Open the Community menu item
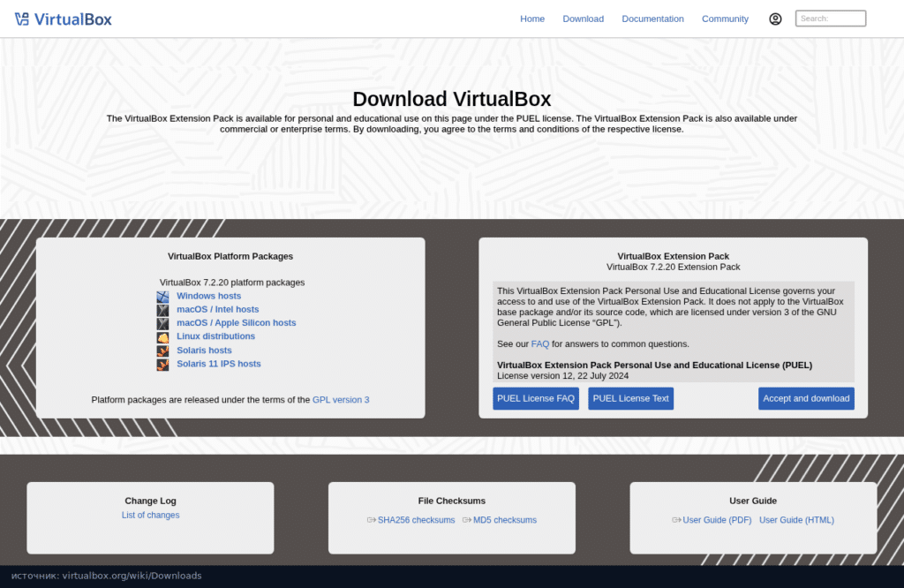 (725, 19)
